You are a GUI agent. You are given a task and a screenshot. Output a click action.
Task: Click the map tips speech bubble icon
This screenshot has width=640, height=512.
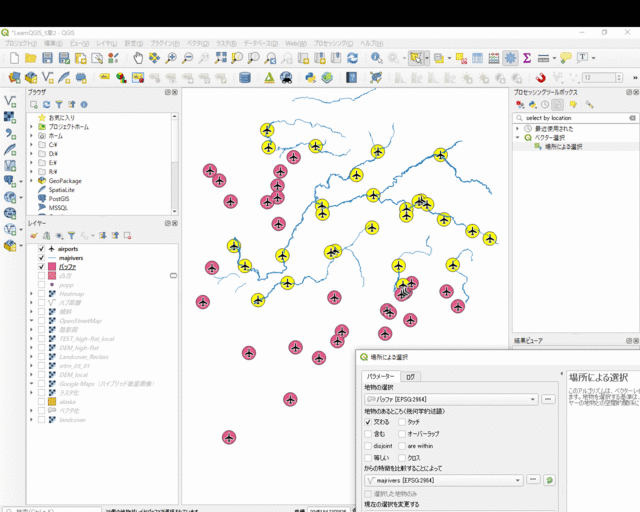566,58
